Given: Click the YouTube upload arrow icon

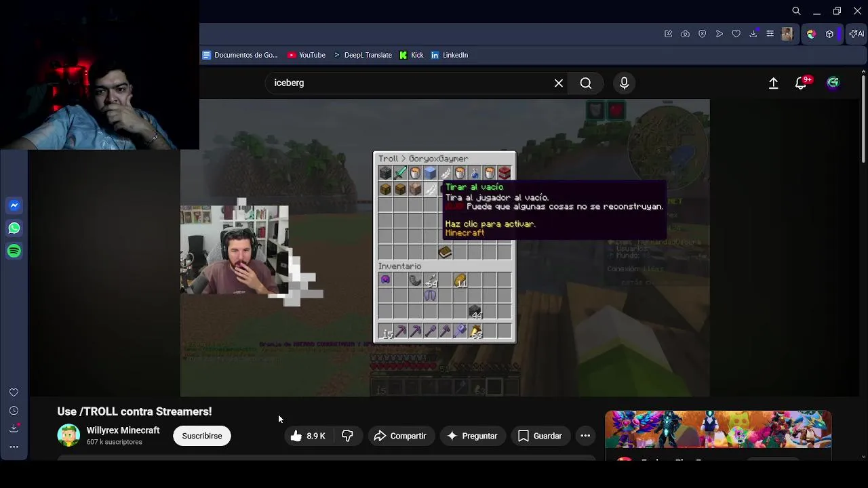Looking at the screenshot, I should [773, 83].
